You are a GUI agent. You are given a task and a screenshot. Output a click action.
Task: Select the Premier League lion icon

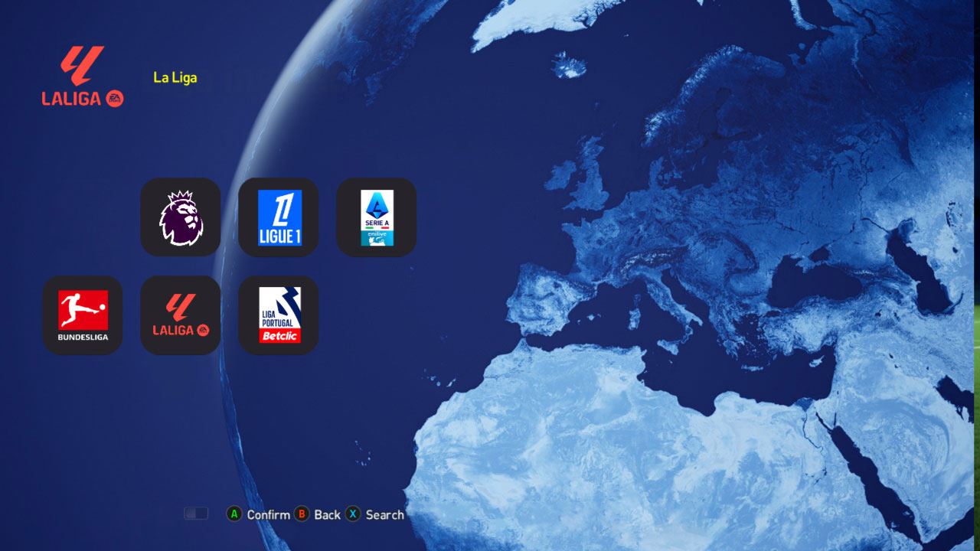click(x=181, y=217)
